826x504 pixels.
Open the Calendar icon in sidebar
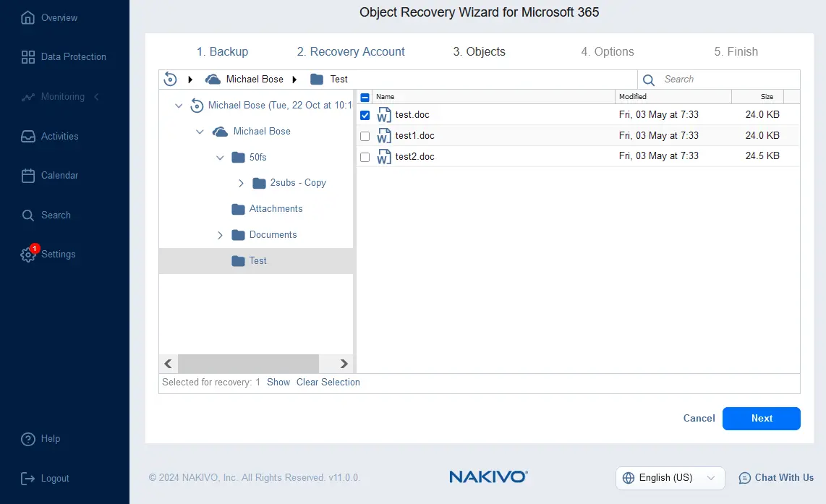point(28,176)
